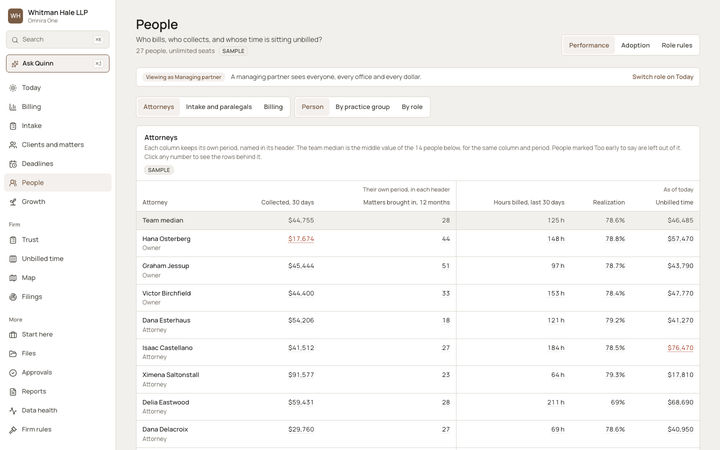This screenshot has width=720, height=450.
Task: Open the Role rules tab
Action: click(x=676, y=45)
